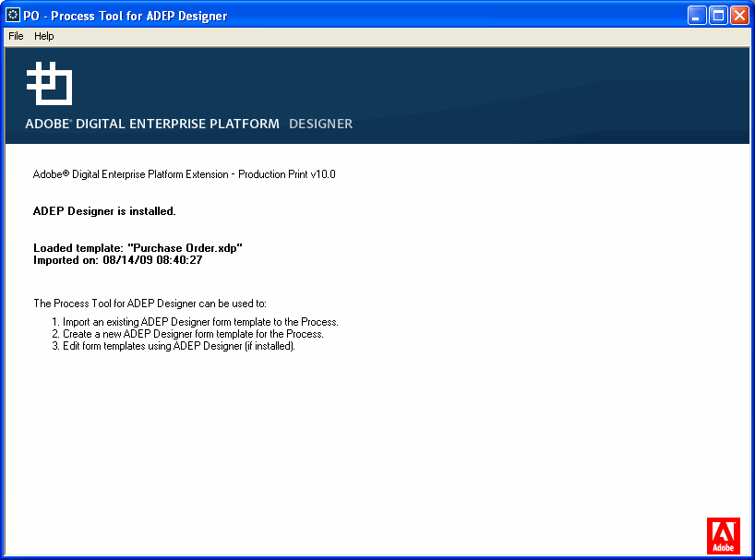The width and height of the screenshot is (755, 560).
Task: Maximize the Process Tool window
Action: pyautogui.click(x=718, y=16)
